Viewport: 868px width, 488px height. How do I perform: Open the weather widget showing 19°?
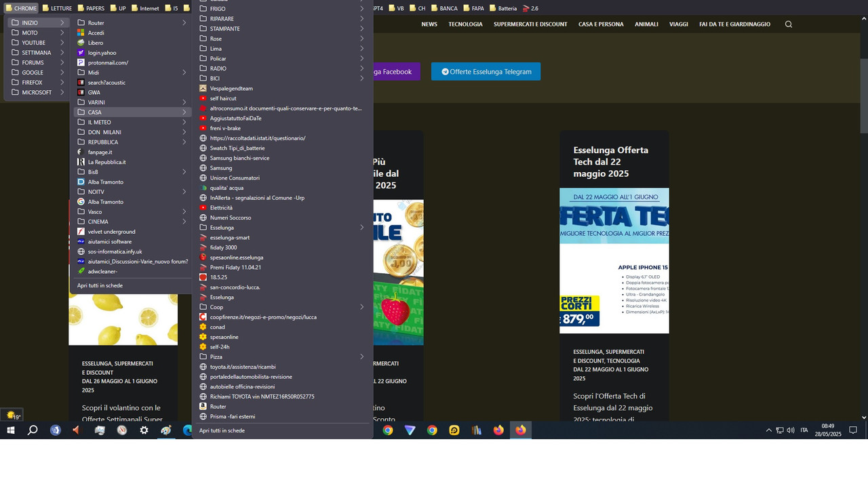coord(12,415)
